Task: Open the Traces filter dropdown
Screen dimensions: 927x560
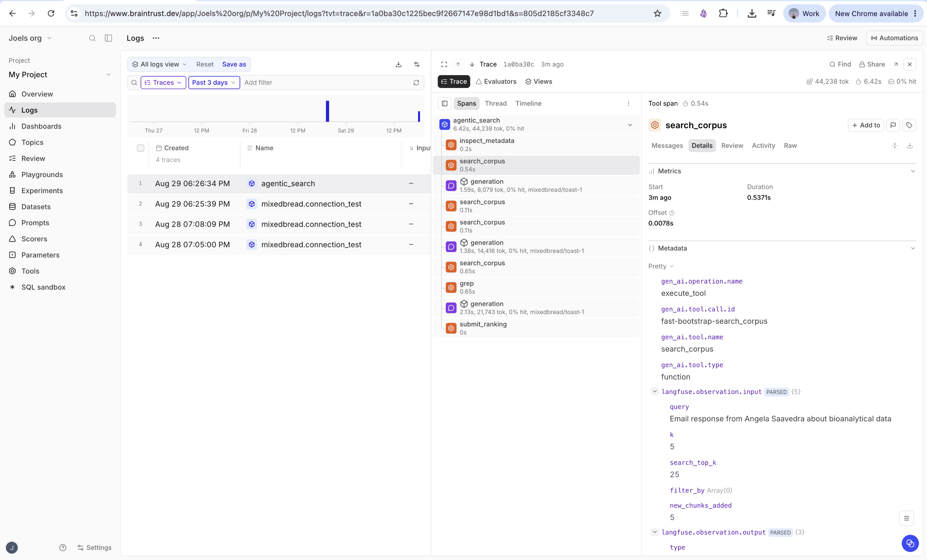Action: [163, 82]
